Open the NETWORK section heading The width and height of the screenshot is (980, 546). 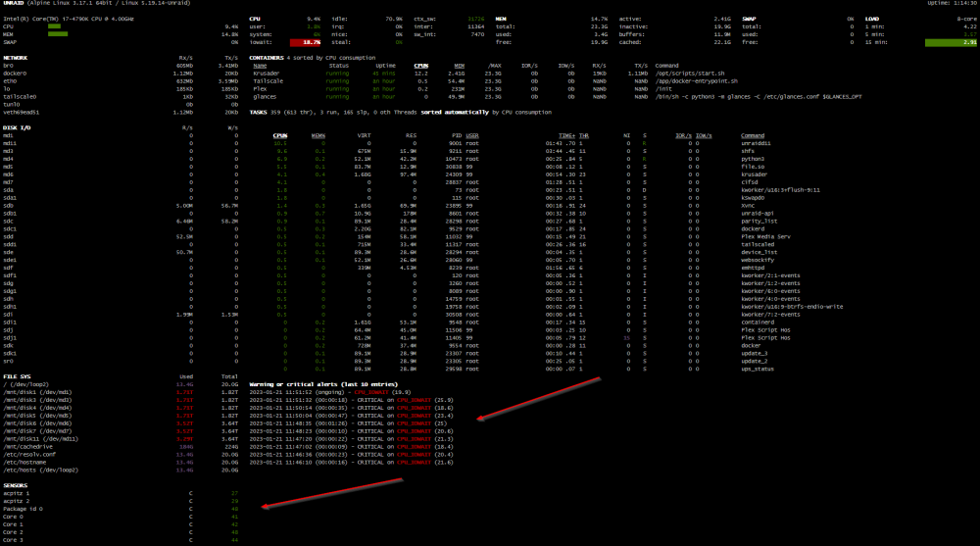pyautogui.click(x=15, y=58)
